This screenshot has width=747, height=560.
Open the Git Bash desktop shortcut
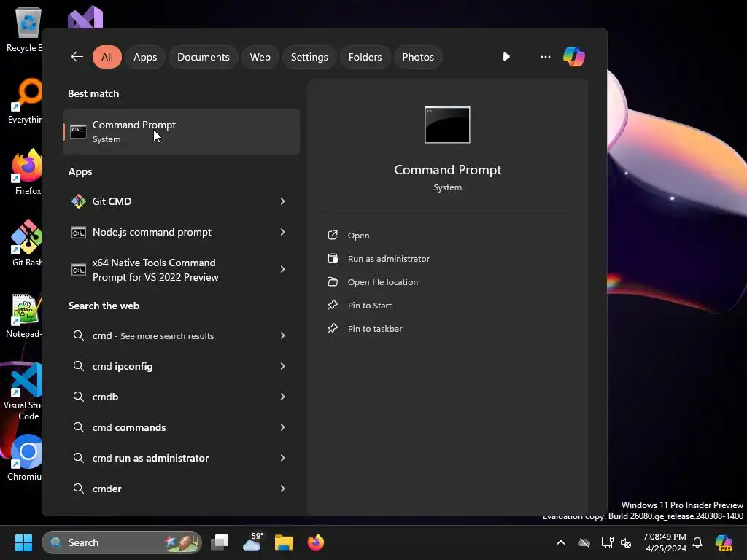click(26, 243)
